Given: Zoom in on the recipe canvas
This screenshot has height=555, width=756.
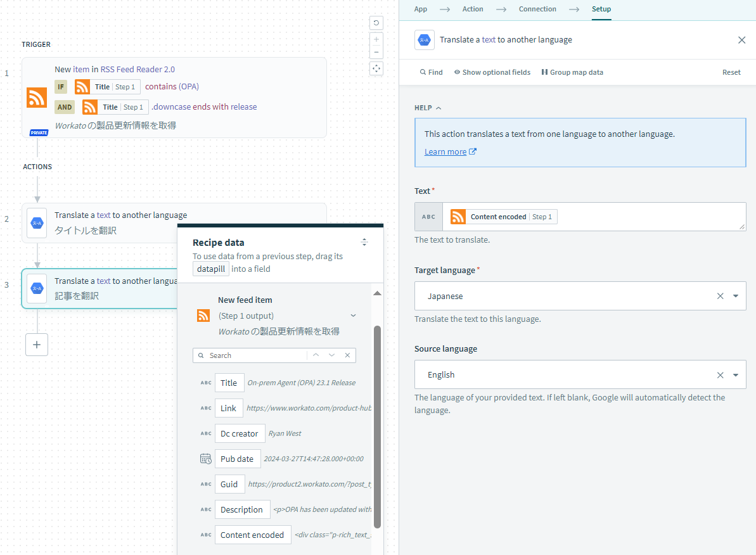Looking at the screenshot, I should point(376,39).
